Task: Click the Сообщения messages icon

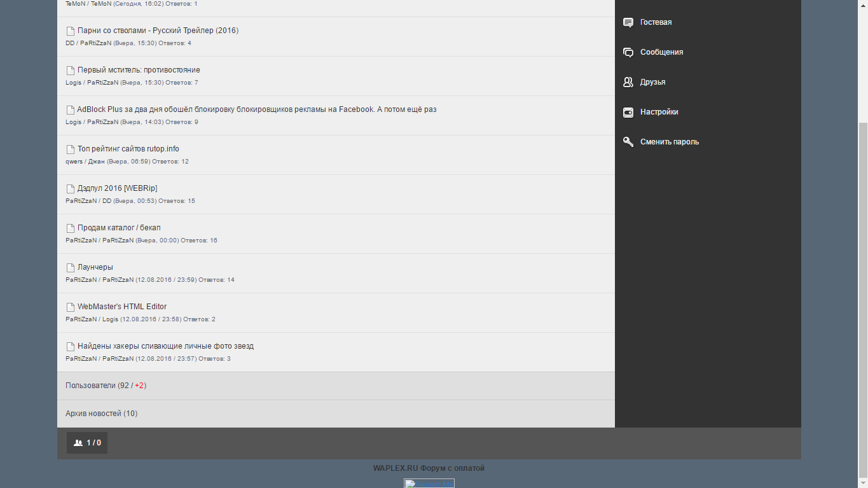Action: [x=628, y=52]
